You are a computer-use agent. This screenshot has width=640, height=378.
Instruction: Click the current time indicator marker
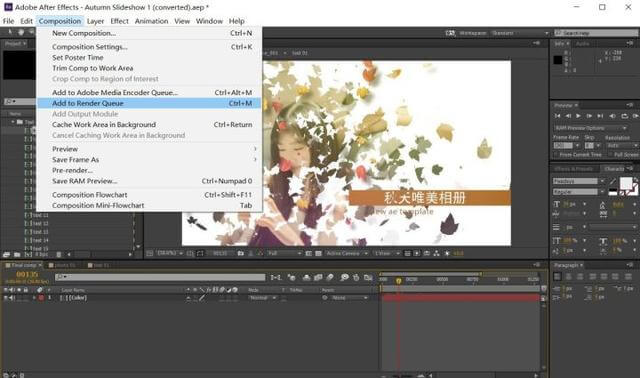click(x=399, y=280)
